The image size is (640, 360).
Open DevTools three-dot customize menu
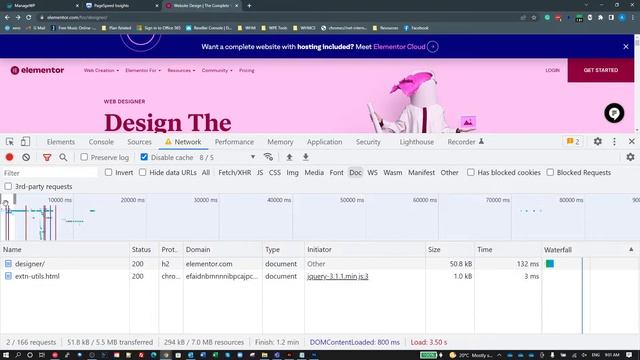point(615,142)
